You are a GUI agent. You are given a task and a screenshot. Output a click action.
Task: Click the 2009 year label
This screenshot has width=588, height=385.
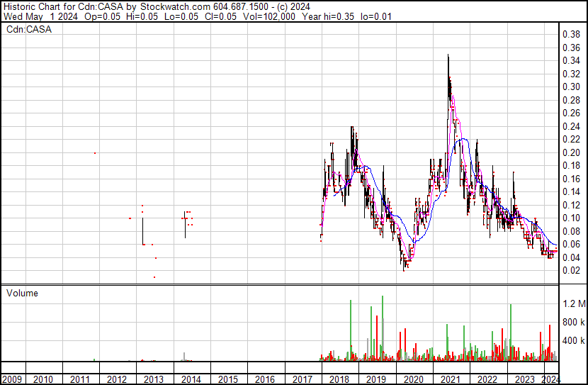tap(12, 379)
